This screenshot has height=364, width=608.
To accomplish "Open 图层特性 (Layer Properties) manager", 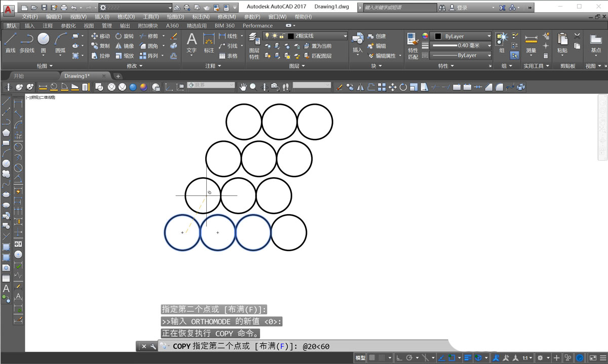I will point(254,46).
